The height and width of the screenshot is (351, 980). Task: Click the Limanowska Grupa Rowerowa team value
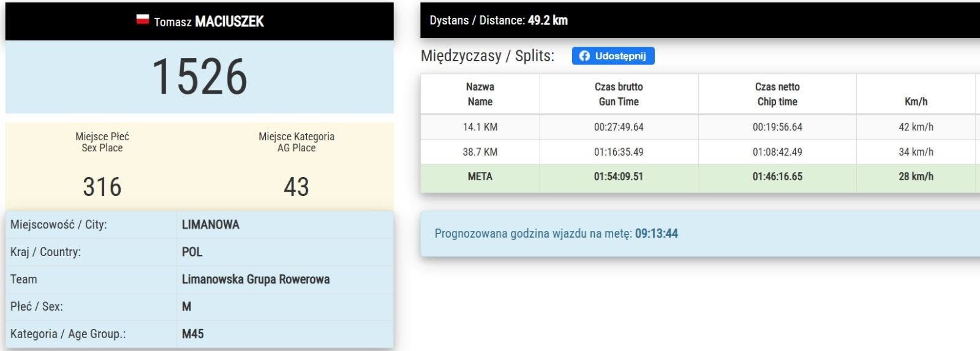(x=256, y=279)
